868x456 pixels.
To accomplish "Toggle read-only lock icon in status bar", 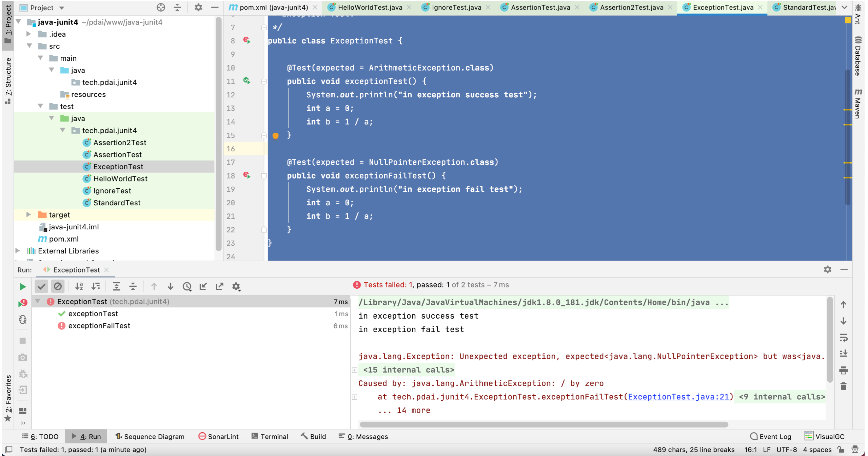I will 841,450.
